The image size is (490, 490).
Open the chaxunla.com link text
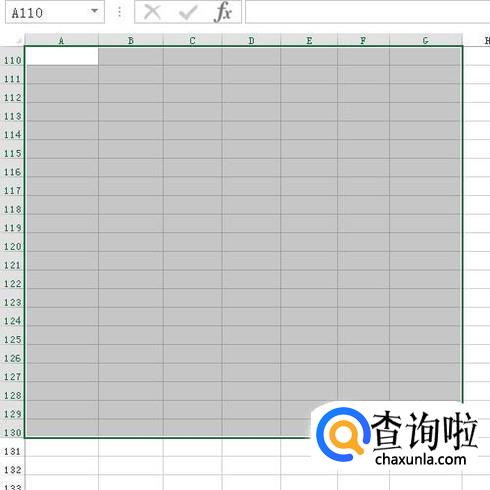420,459
